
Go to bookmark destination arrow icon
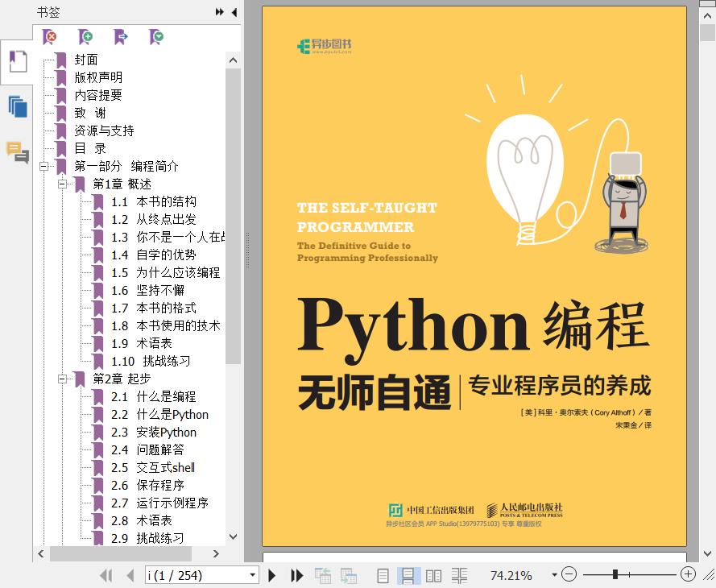121,37
